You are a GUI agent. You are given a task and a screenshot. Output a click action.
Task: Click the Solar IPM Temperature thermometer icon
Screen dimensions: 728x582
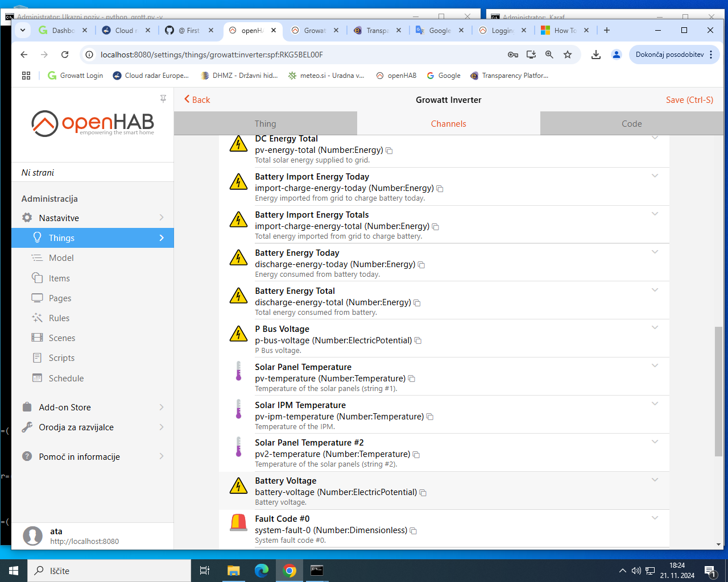(x=238, y=410)
